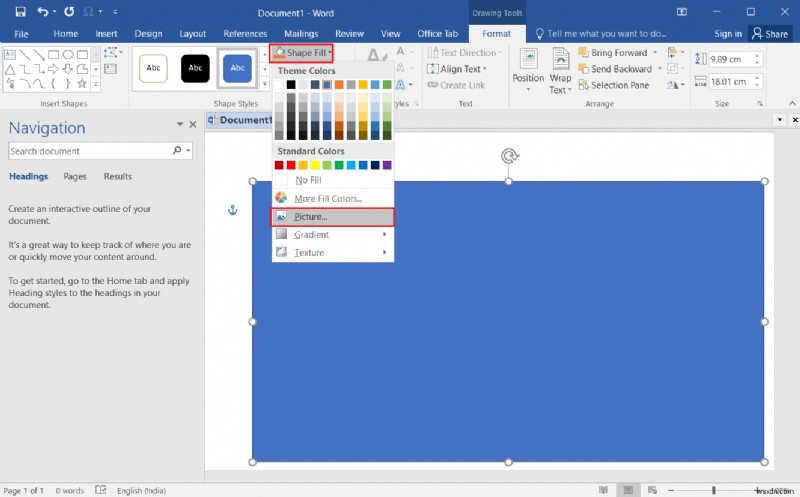800x497 pixels.
Task: Click the Search document input field
Action: [90, 151]
